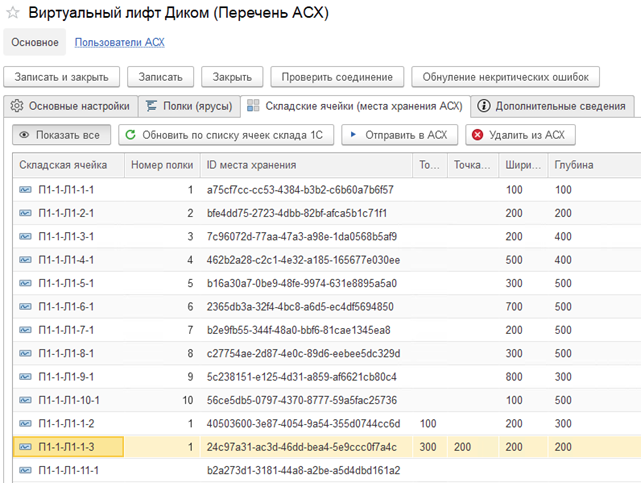This screenshot has height=483, width=641.
Task: Click red delete icon on Удалить из АСХ
Action: pyautogui.click(x=478, y=134)
